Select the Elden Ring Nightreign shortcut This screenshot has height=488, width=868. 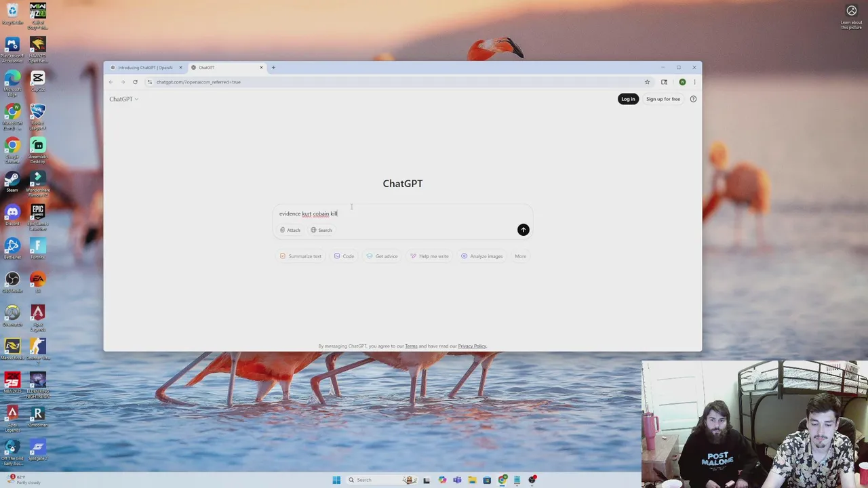coord(37,385)
